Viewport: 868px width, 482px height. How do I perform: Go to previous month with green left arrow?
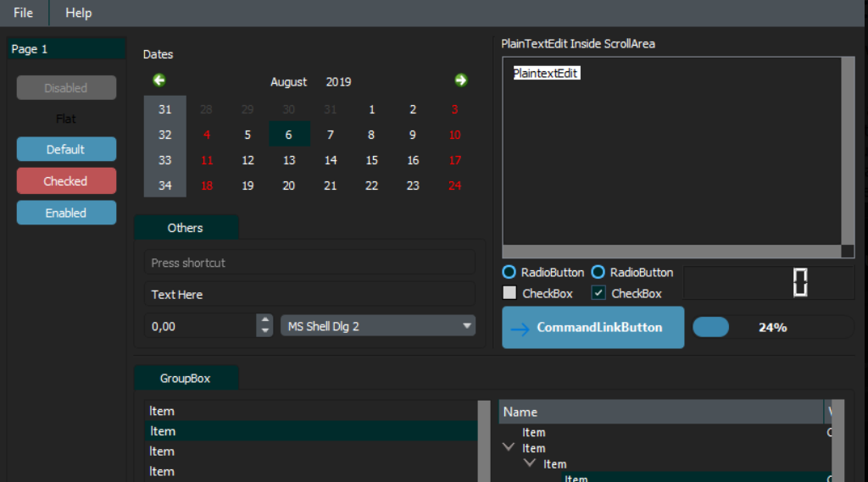click(x=159, y=80)
